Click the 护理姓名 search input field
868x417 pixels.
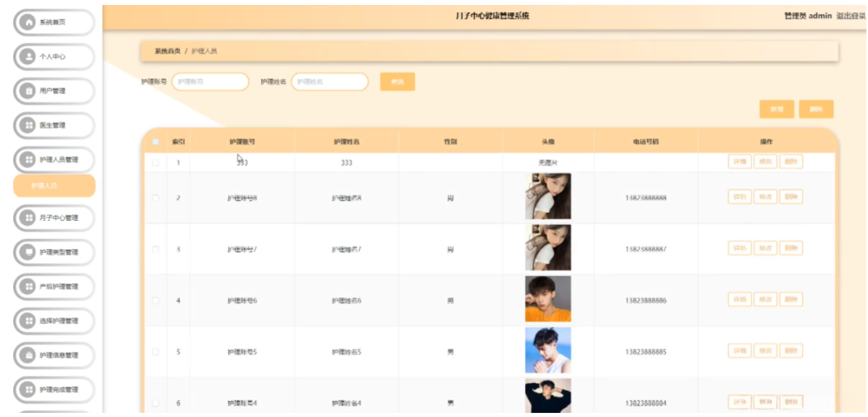[x=330, y=82]
